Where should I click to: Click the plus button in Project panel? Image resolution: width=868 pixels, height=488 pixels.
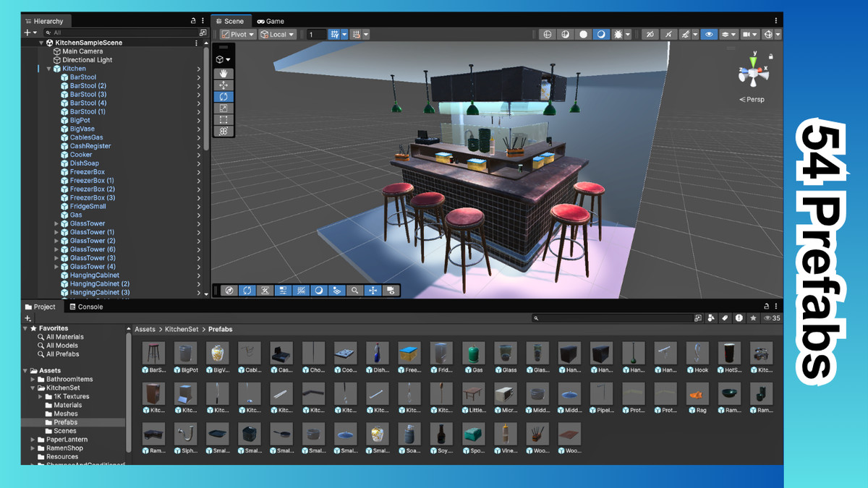point(27,318)
